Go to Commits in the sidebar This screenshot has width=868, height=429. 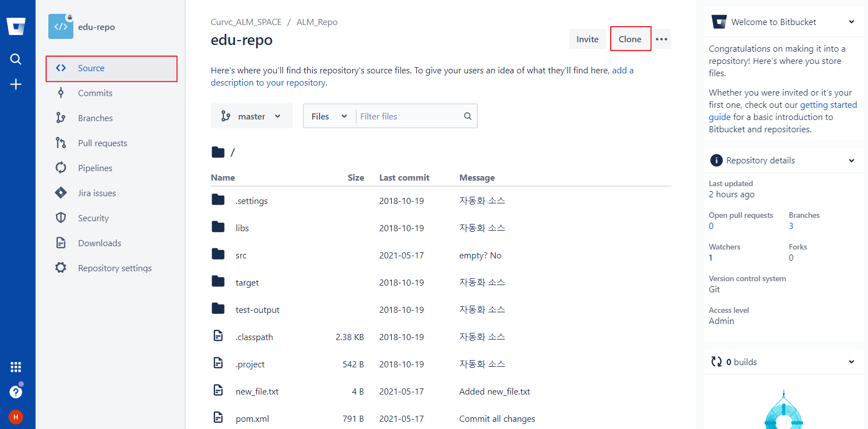coord(95,93)
